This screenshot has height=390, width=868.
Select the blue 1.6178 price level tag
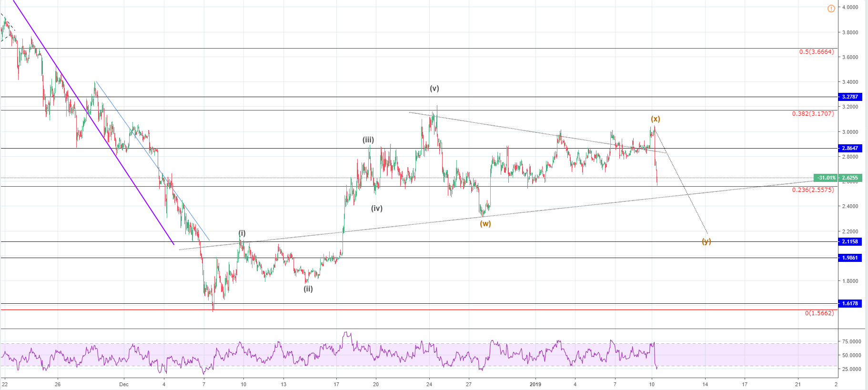click(850, 303)
